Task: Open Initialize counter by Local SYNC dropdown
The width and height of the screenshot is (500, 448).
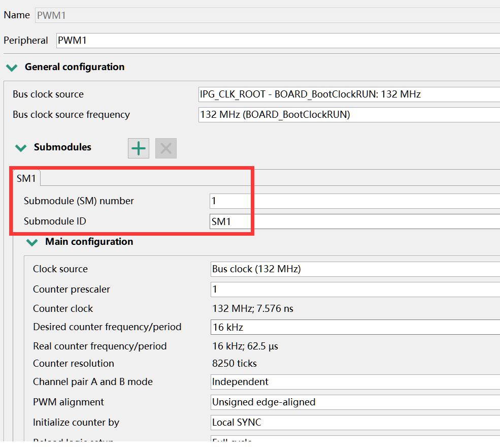Action: 355,423
